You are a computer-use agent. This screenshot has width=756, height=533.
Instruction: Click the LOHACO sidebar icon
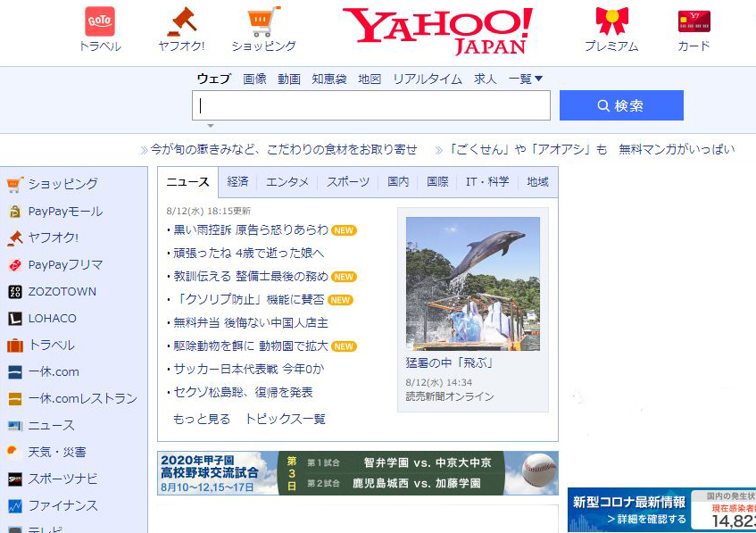click(14, 319)
